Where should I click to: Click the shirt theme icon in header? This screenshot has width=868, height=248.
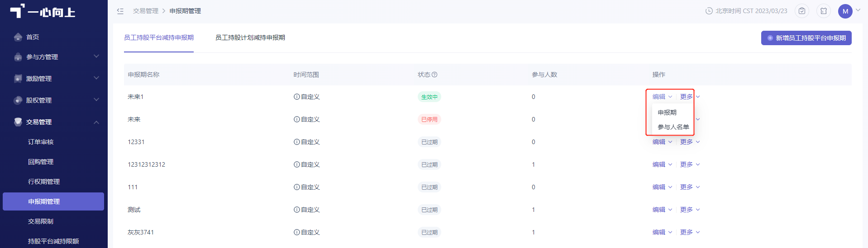click(x=824, y=11)
